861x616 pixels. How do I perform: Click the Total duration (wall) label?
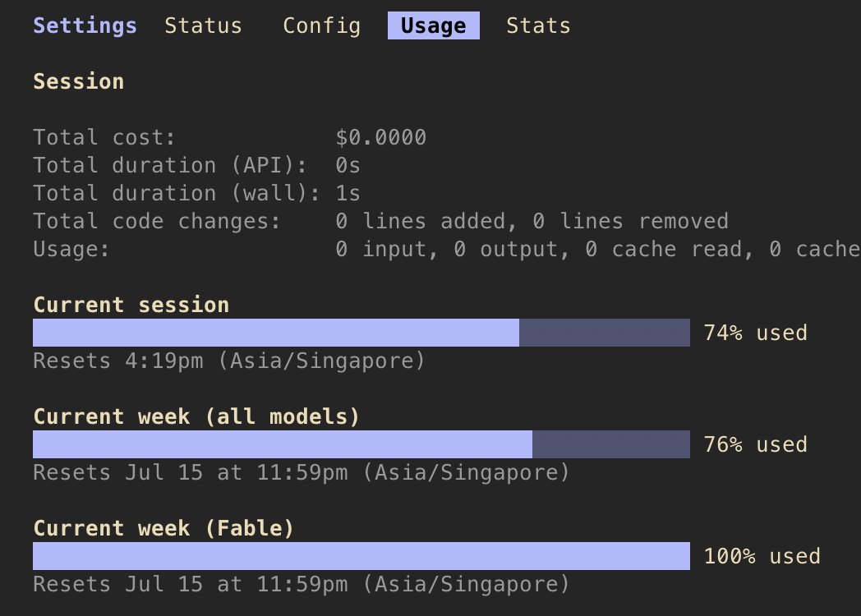click(177, 193)
